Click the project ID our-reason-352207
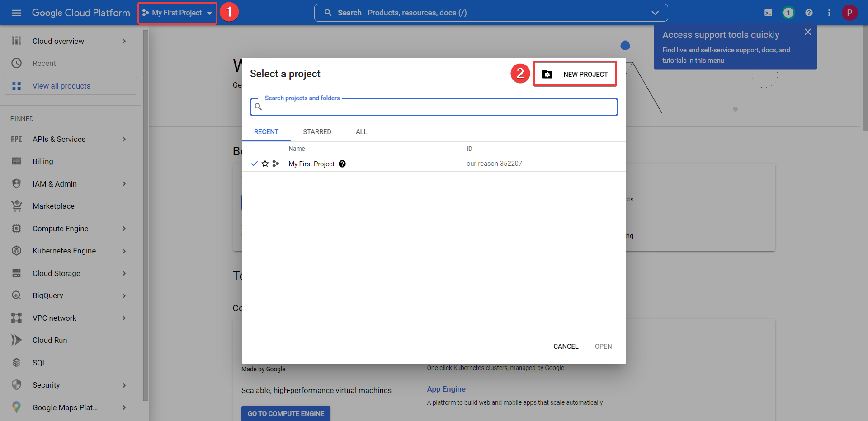 [x=494, y=164]
